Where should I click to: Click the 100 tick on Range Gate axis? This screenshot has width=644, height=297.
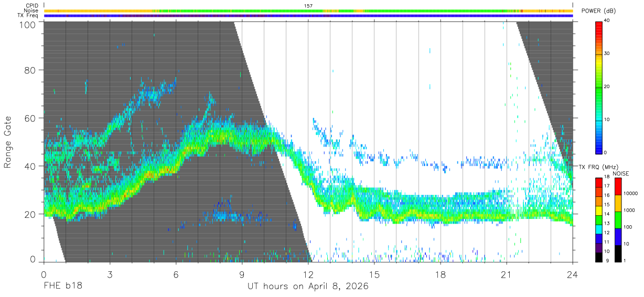pyautogui.click(x=28, y=25)
